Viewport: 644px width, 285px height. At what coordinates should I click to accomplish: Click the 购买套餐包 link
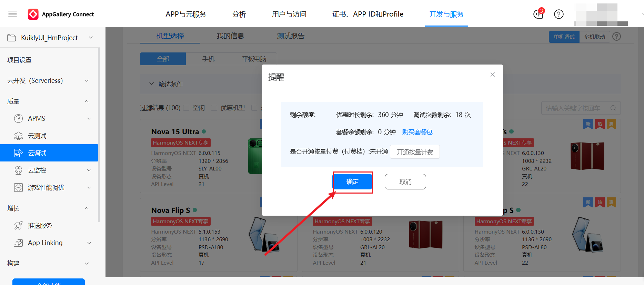click(417, 132)
